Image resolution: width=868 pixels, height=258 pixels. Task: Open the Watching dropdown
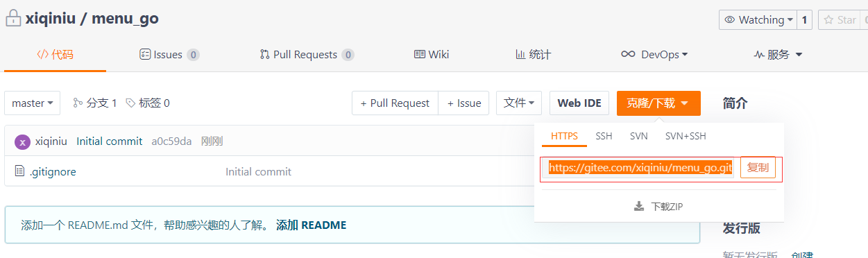pyautogui.click(x=758, y=20)
